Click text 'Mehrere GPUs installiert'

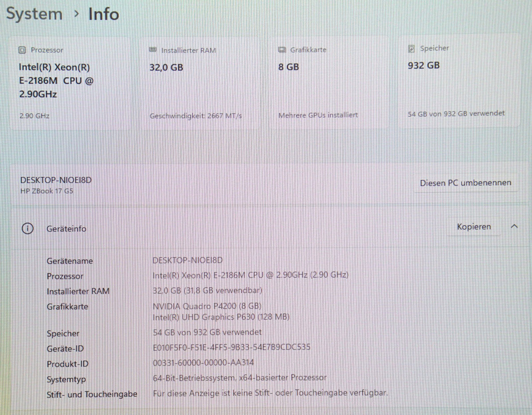pos(318,115)
